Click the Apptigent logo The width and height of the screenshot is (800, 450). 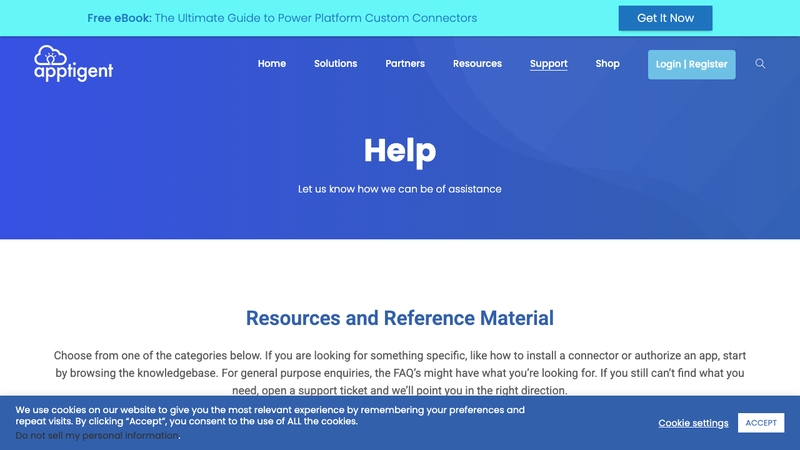(x=73, y=64)
